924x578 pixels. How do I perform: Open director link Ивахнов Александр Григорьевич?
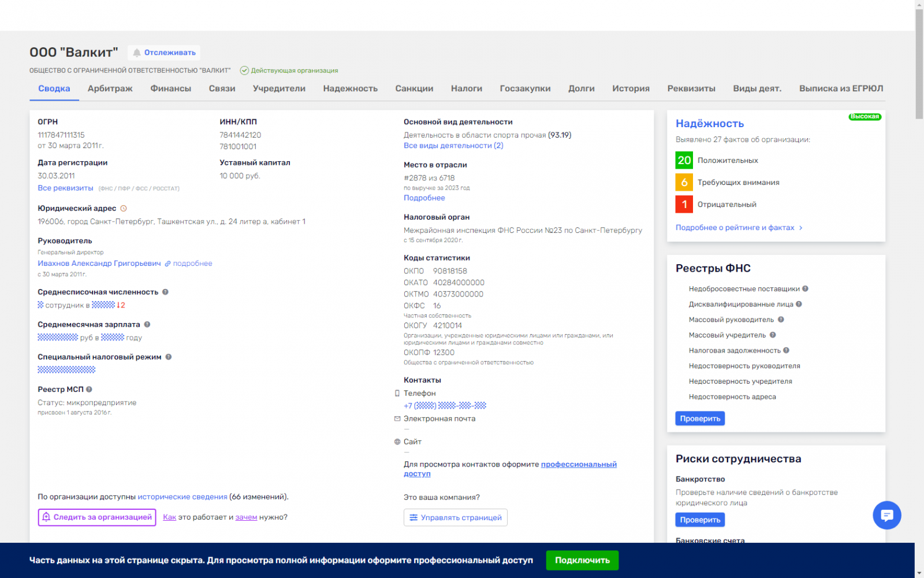[x=99, y=264]
